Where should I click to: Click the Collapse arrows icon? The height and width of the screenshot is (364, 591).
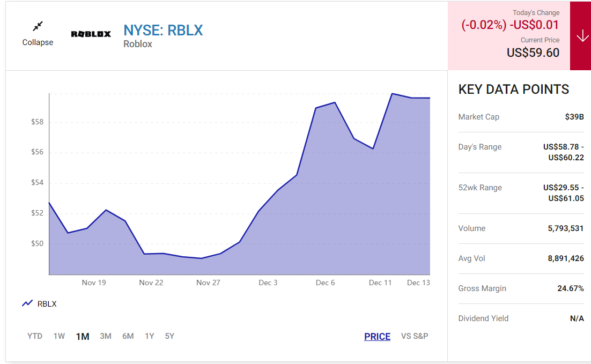pos(38,26)
